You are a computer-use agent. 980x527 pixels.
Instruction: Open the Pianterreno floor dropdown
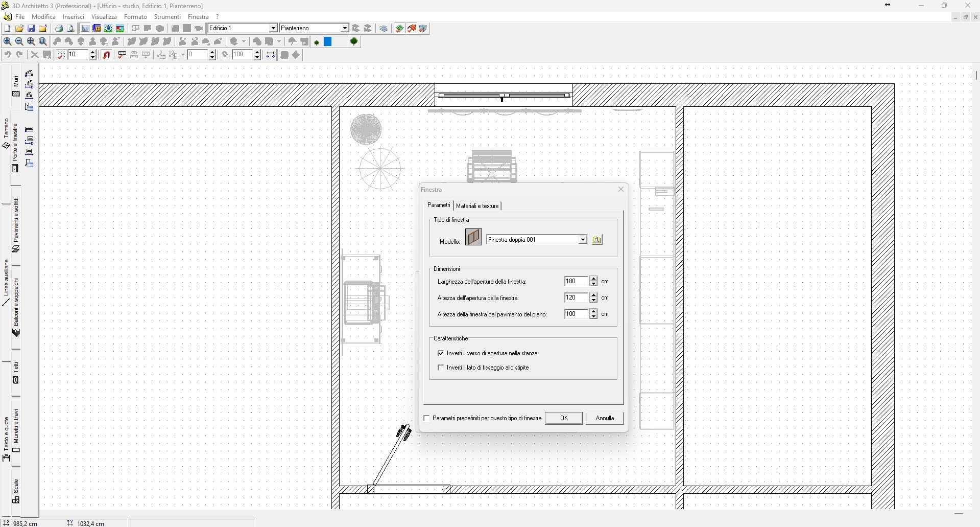[345, 28]
